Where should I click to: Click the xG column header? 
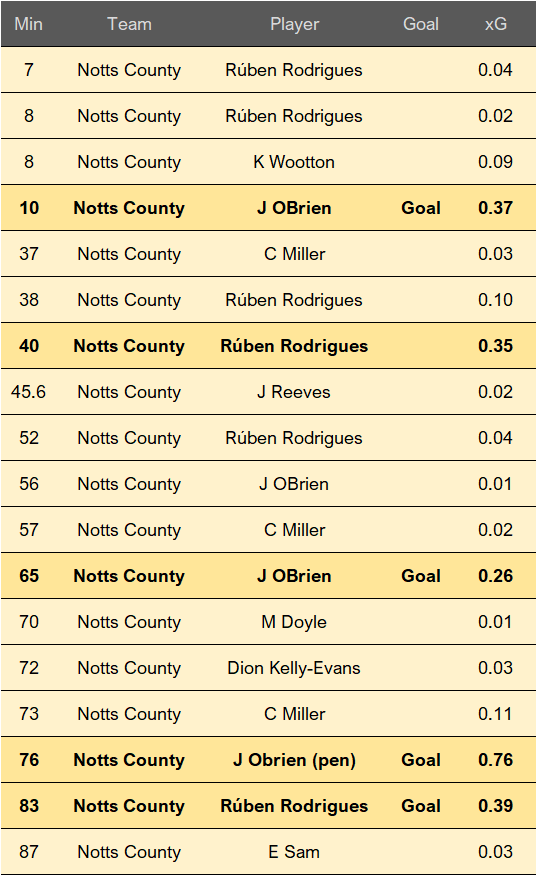495,24
